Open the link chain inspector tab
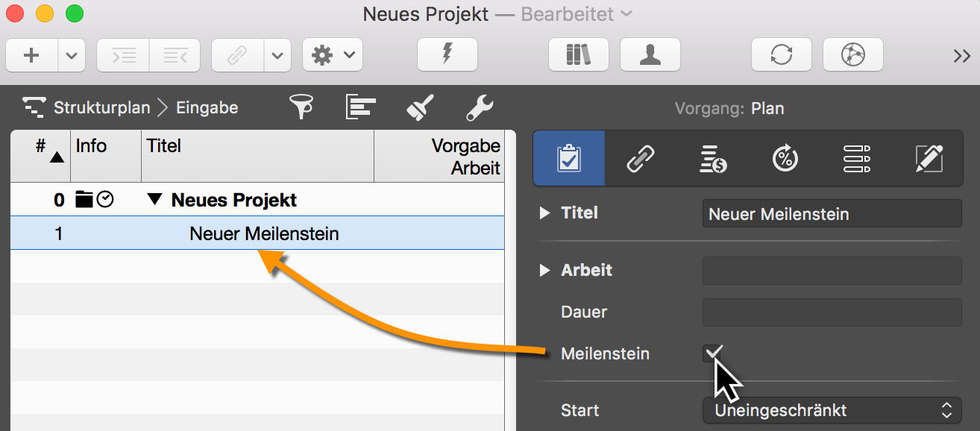This screenshot has height=431, width=980. tap(641, 158)
